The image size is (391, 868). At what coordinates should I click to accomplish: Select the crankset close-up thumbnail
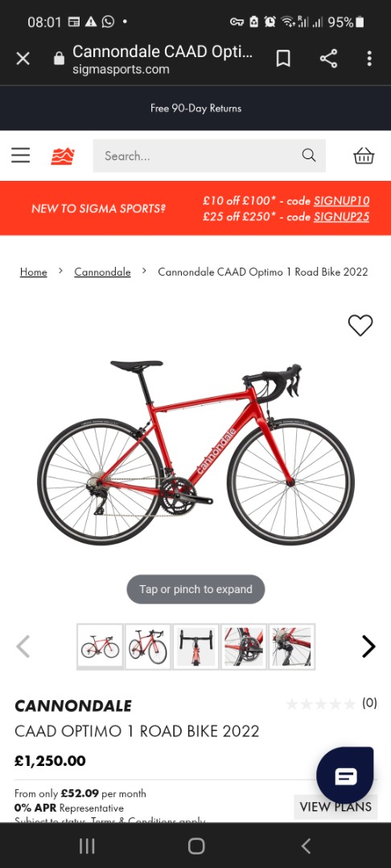(x=244, y=646)
